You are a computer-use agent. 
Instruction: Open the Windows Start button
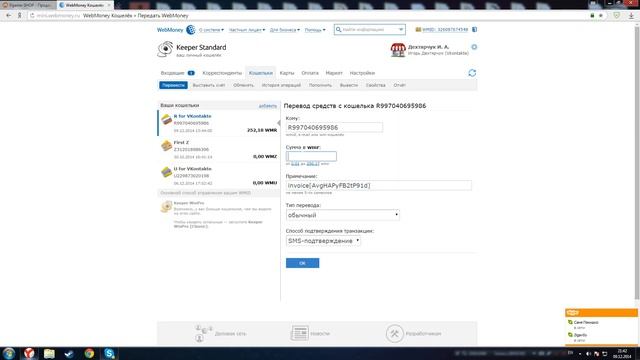[9, 353]
